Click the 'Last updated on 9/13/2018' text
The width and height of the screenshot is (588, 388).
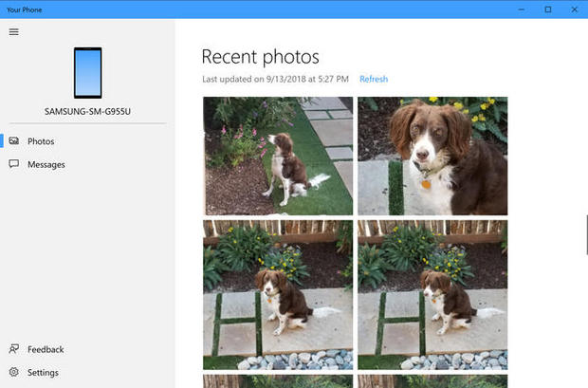click(275, 79)
